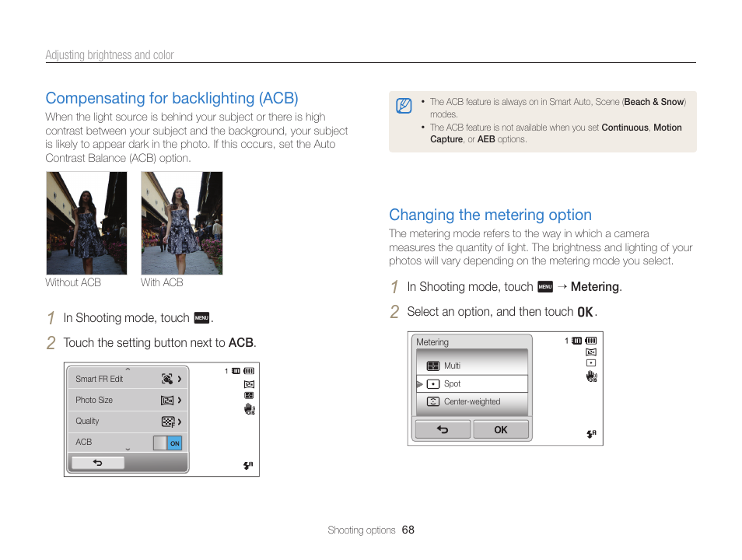
Task: Click the Photo Size 12M icon in menu list
Action: coord(167,401)
